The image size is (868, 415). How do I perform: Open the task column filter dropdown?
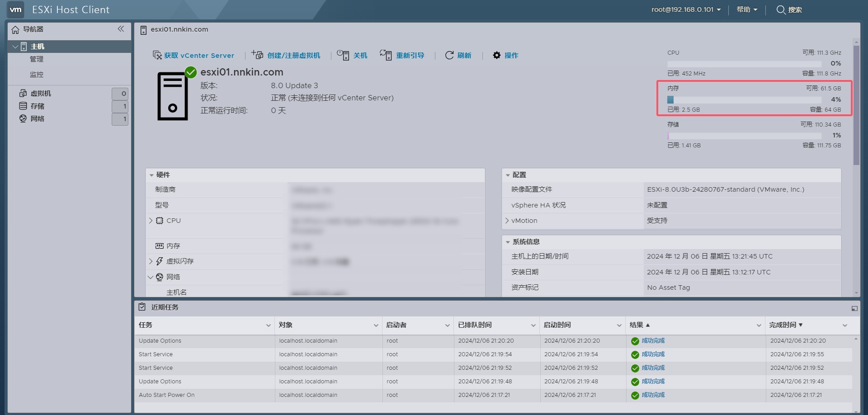pyautogui.click(x=268, y=325)
